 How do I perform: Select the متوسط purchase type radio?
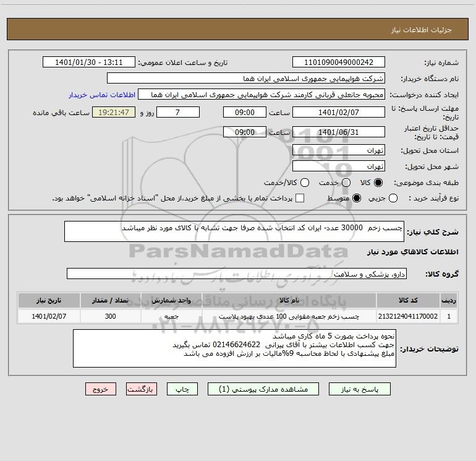click(x=357, y=199)
